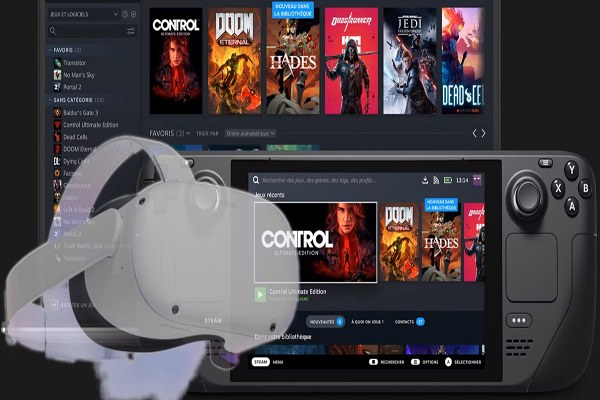Select the Ghostrunner tile on Steam Deck
Screen dimensions: 600x400
tap(474, 242)
